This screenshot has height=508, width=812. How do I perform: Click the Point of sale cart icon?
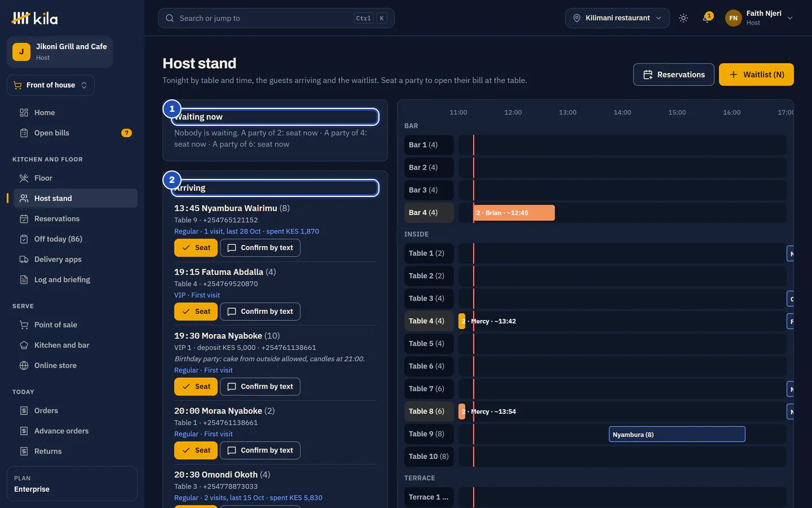click(24, 325)
